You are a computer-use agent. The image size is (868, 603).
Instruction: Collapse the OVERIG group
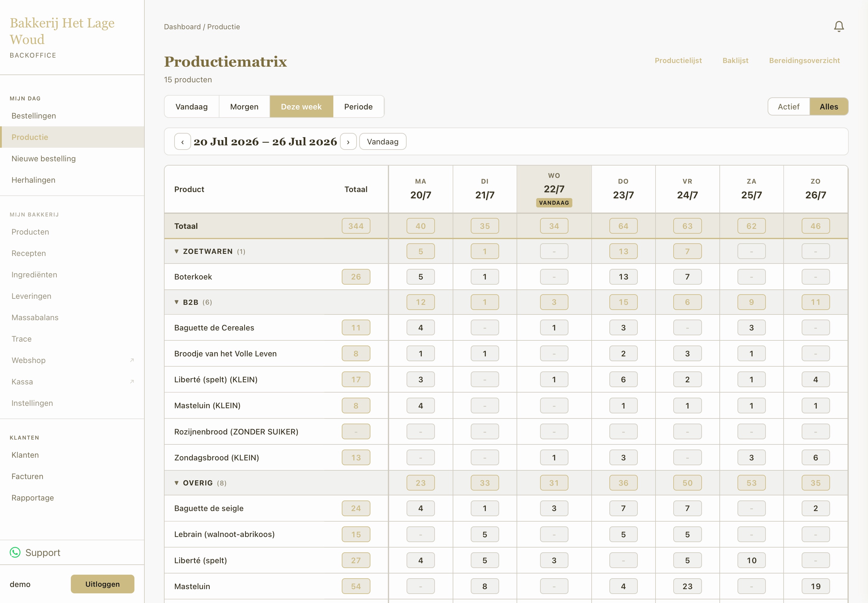pyautogui.click(x=176, y=483)
